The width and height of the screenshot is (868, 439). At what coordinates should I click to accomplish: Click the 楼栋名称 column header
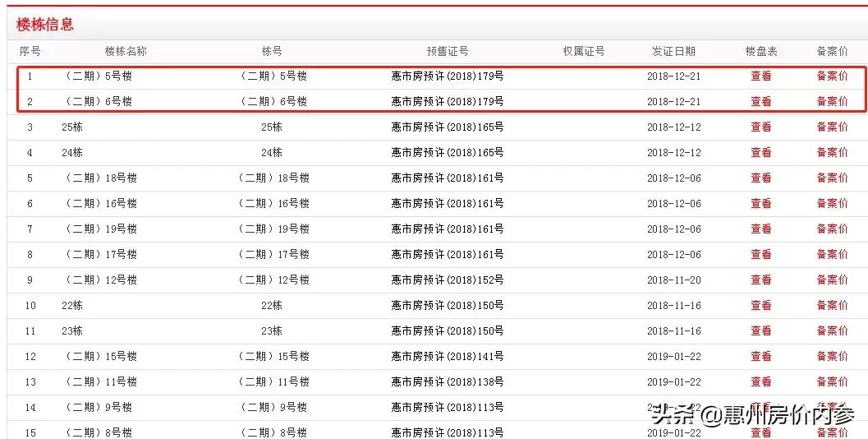[126, 51]
